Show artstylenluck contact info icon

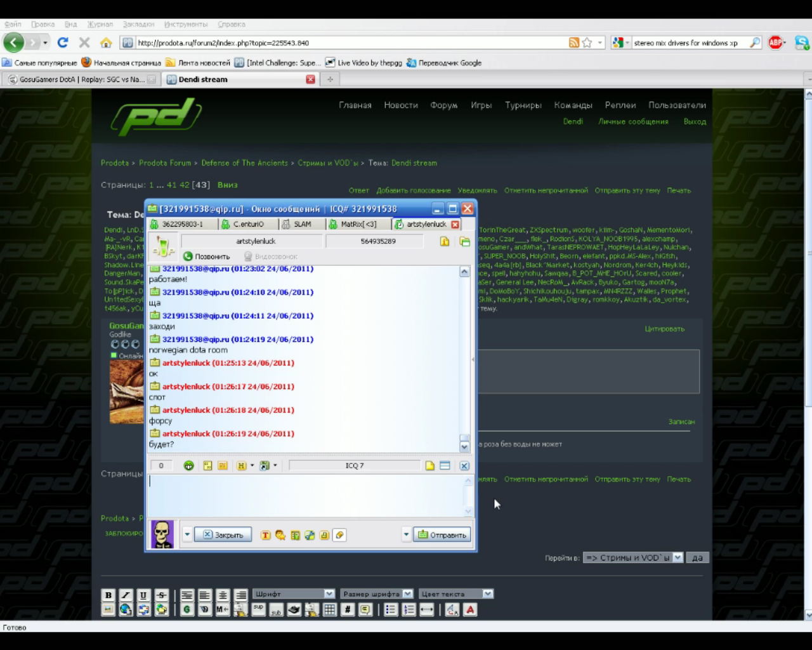click(x=445, y=241)
